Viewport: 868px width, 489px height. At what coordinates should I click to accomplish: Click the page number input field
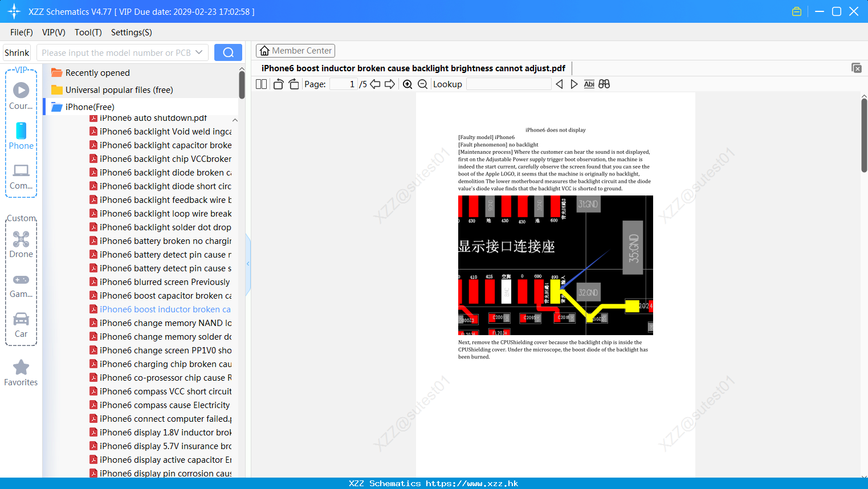coord(344,84)
